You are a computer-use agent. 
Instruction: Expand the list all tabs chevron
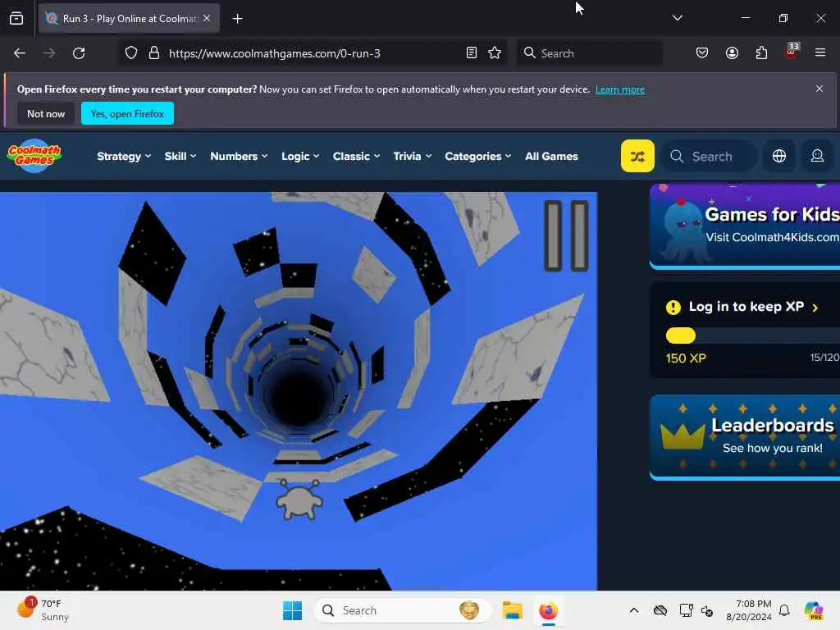point(677,18)
